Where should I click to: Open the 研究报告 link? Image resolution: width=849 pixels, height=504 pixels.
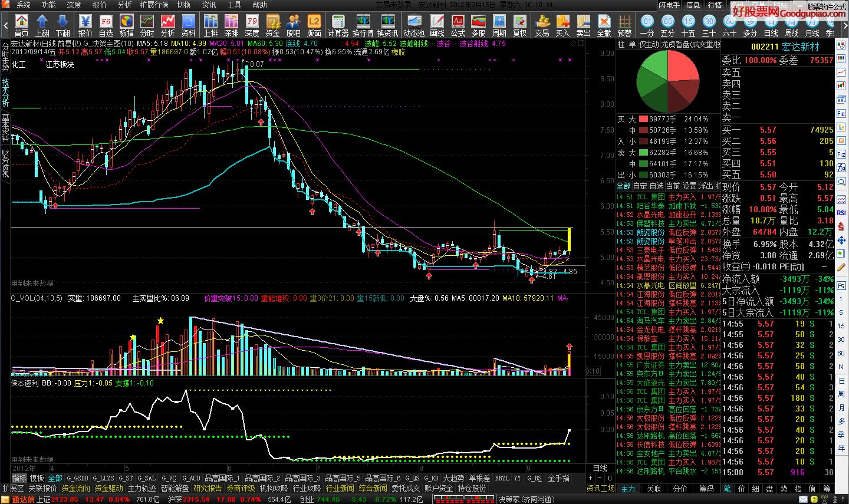[208, 488]
